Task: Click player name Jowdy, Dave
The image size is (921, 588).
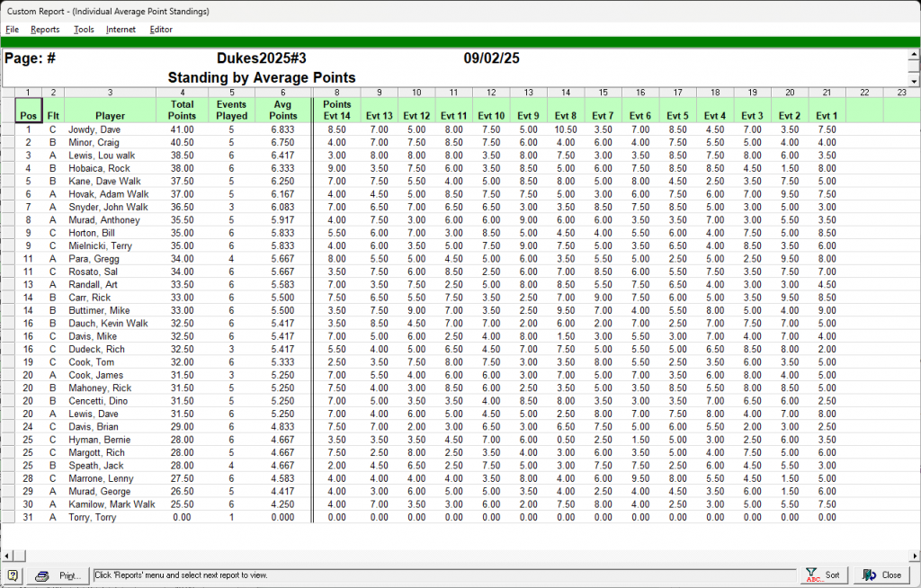Action: [x=94, y=129]
